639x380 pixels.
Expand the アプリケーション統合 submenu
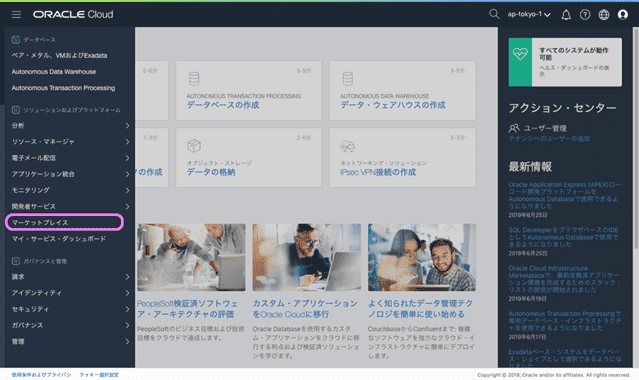70,174
